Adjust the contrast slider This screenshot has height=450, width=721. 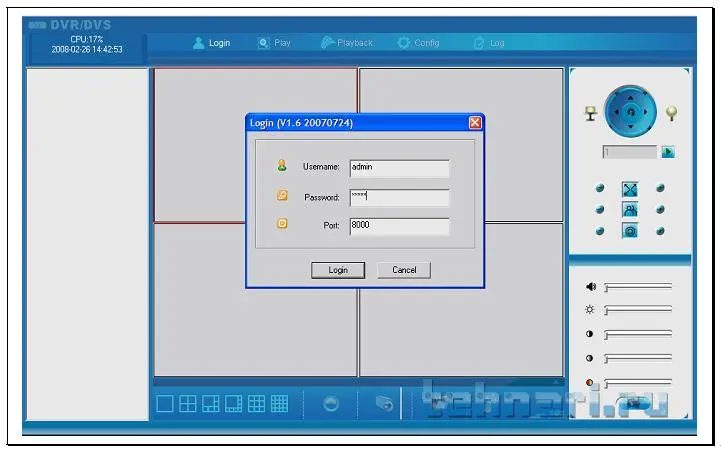638,335
